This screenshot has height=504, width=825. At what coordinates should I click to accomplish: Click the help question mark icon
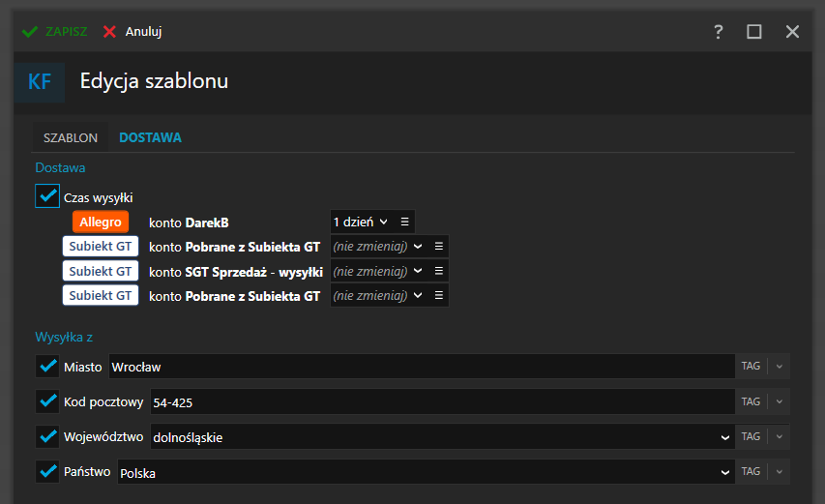[x=719, y=32]
